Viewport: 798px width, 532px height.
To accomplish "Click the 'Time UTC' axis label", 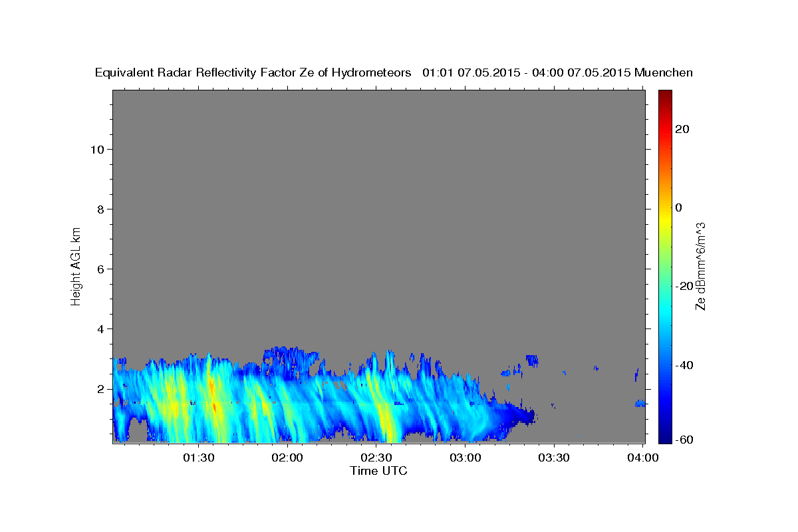I will 378,471.
